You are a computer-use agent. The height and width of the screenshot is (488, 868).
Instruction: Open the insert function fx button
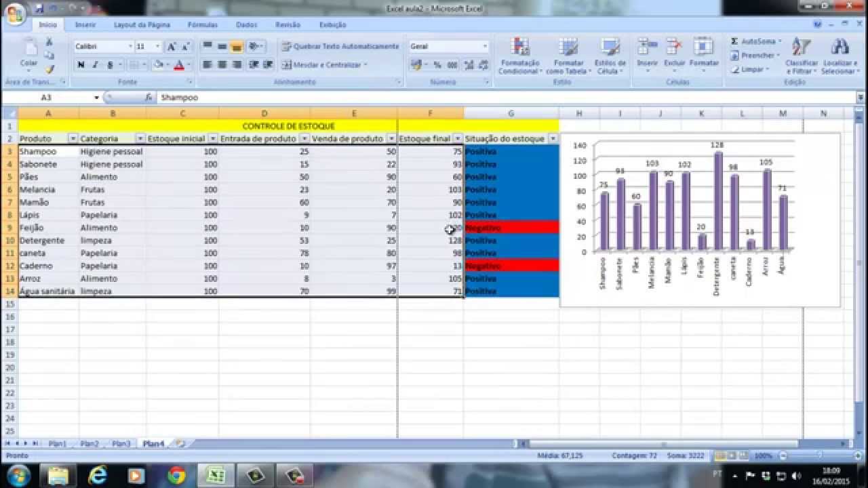[x=149, y=98]
